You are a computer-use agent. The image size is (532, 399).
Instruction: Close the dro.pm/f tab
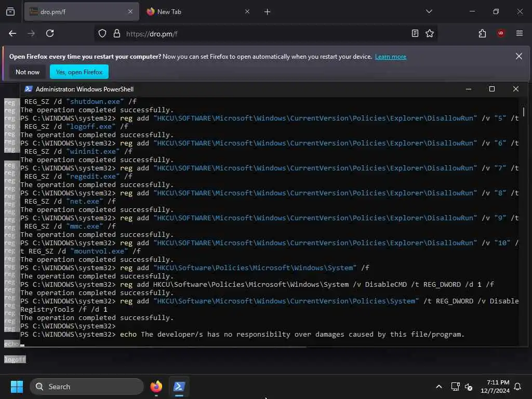coord(130,11)
